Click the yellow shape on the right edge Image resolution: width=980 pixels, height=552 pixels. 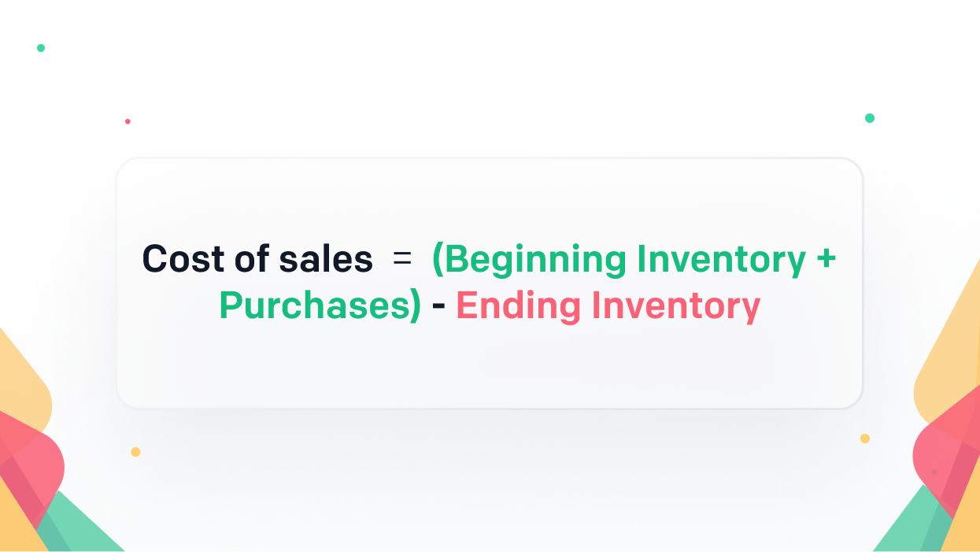coord(952,354)
